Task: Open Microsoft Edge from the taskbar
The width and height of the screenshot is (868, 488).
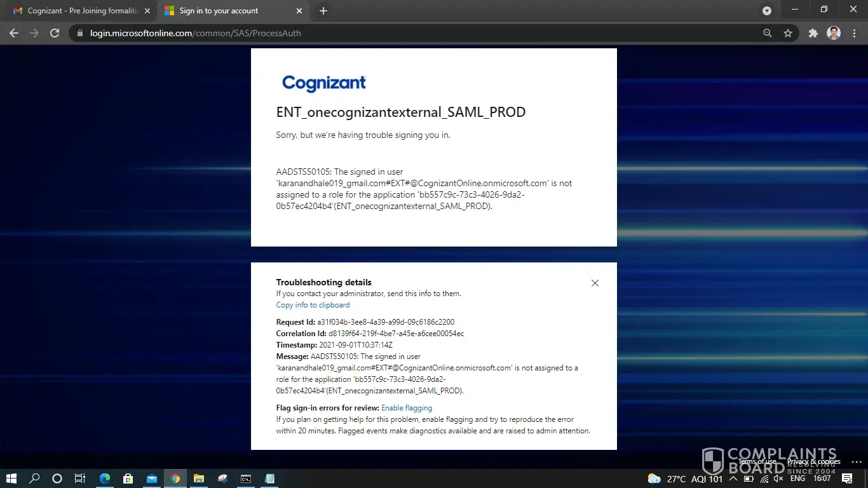Action: 105,478
